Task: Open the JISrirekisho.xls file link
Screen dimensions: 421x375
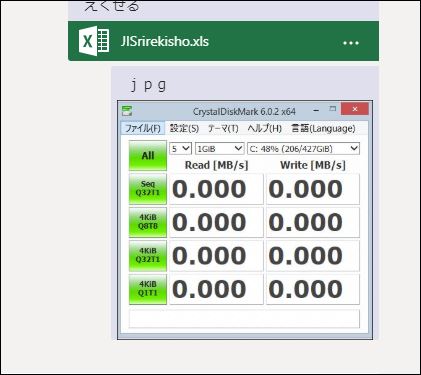Action: pos(165,42)
